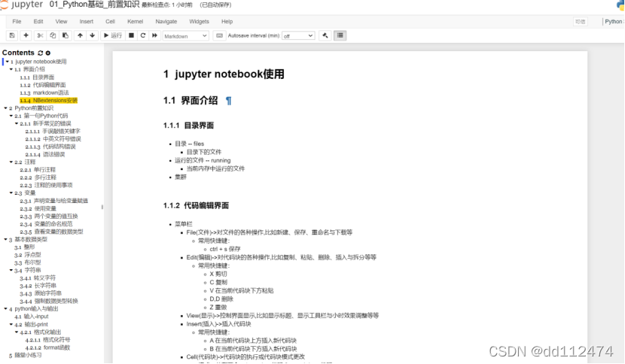Open the Widgets menu
Viewport: 625px width, 364px height.
[x=199, y=22]
